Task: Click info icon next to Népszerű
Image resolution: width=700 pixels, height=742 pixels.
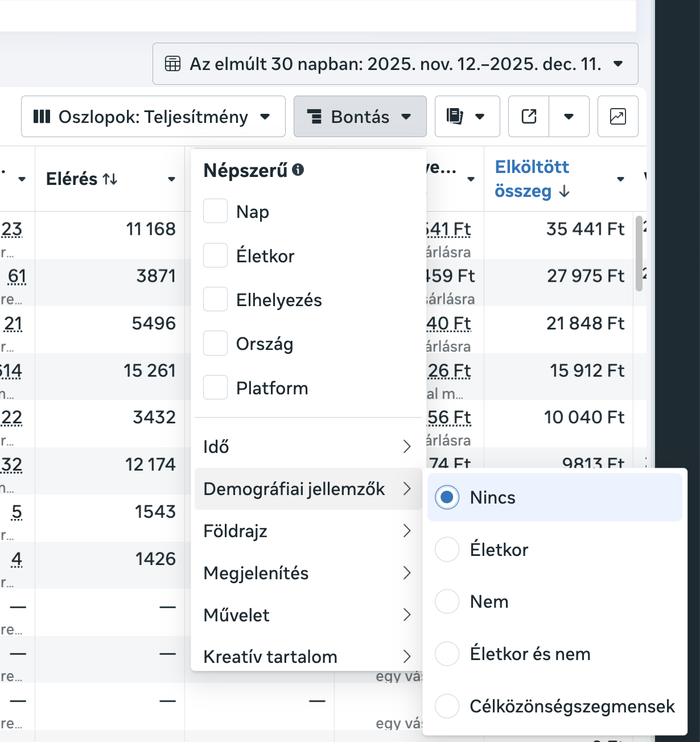Action: [x=298, y=170]
